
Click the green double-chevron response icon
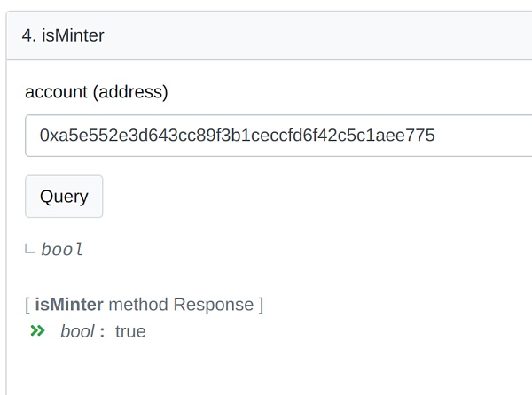37,330
